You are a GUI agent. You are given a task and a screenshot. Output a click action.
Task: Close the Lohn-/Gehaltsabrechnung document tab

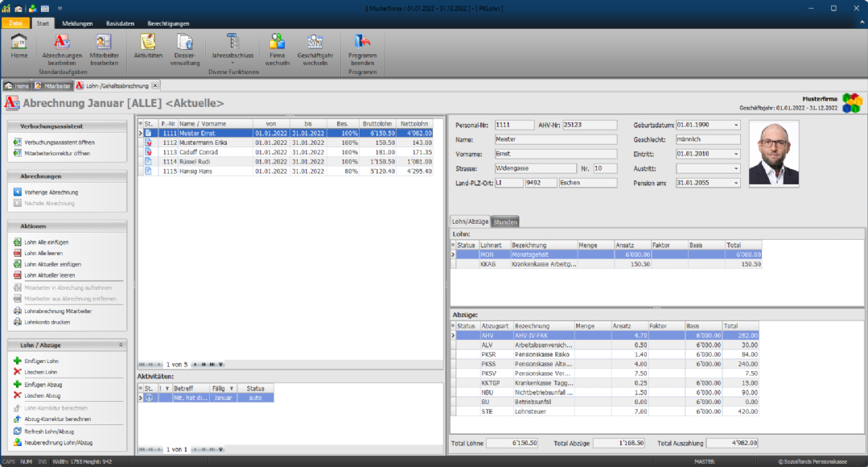pos(155,85)
